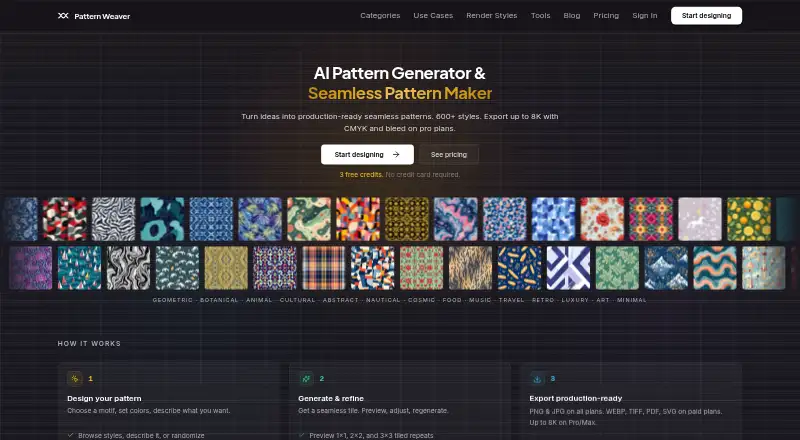
Task: Click the 'Export production-ready' heading
Action: coord(576,398)
